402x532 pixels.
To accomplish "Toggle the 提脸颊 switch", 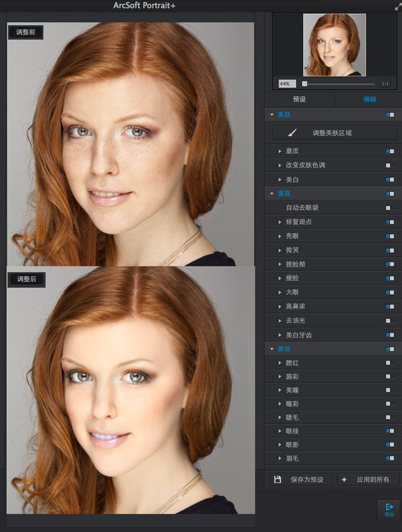I will [x=390, y=264].
